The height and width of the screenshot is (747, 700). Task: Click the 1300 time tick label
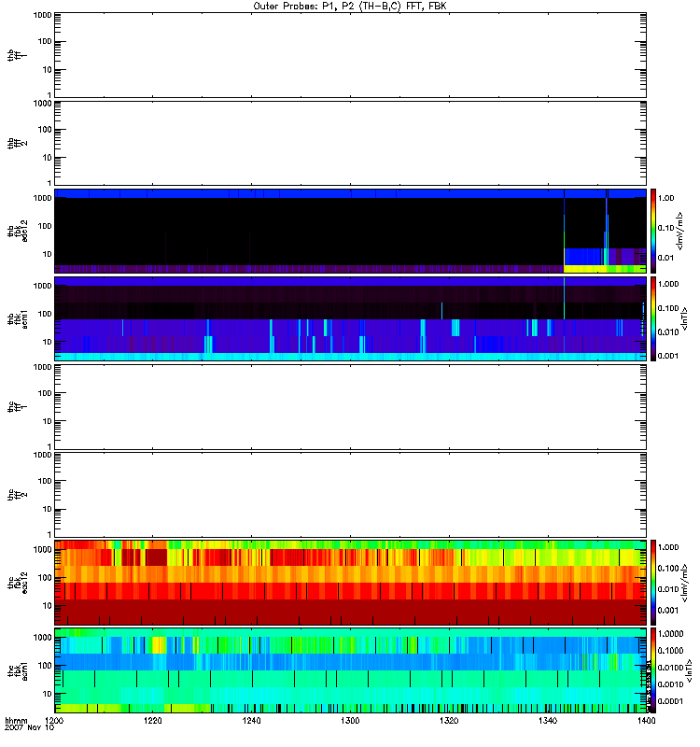pyautogui.click(x=350, y=722)
